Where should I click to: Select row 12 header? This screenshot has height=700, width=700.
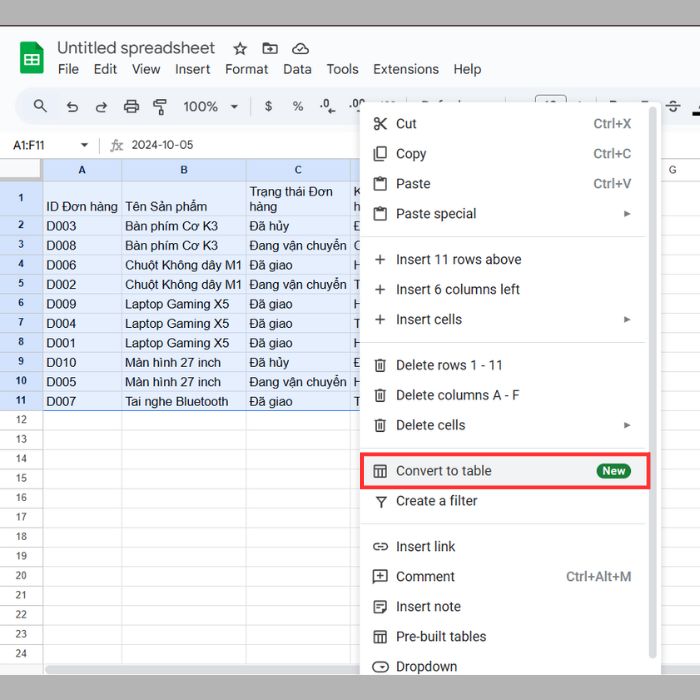click(21, 420)
